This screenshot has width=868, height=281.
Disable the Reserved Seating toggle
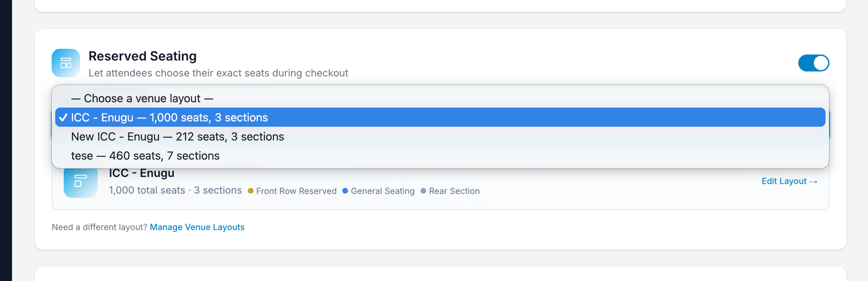click(x=813, y=63)
